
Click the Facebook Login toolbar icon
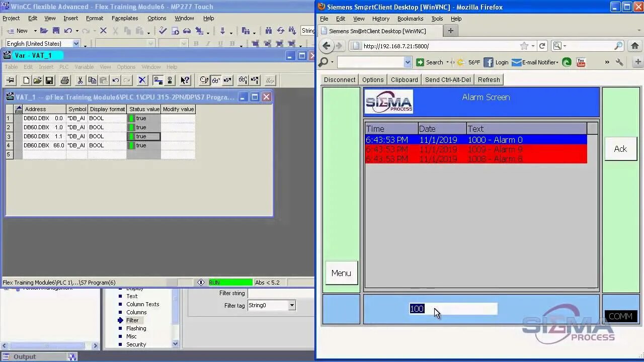(496, 62)
